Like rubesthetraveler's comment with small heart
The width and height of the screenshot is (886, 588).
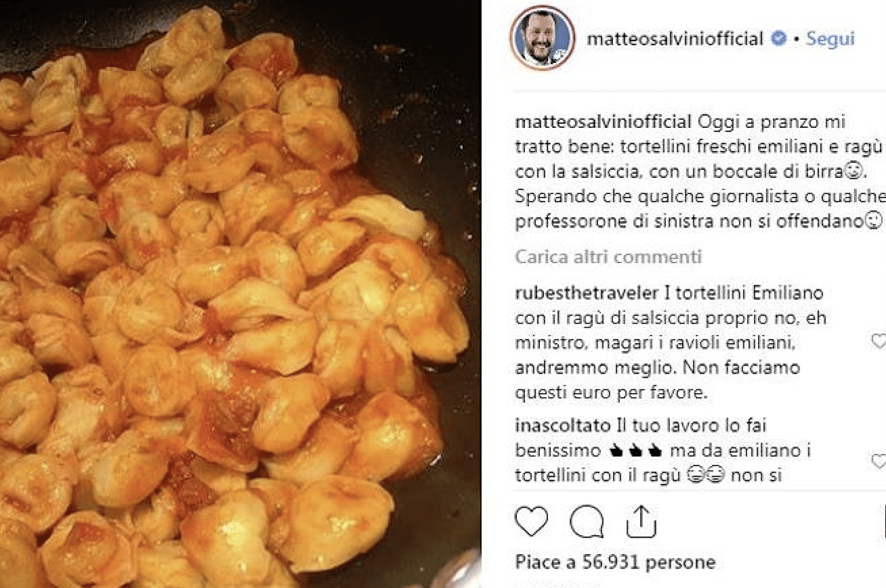click(879, 342)
